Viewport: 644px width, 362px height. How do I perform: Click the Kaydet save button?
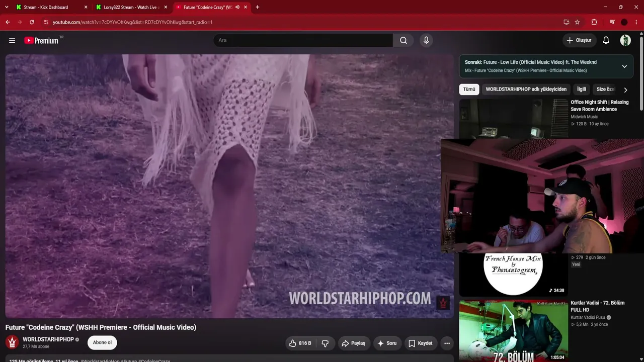click(421, 343)
